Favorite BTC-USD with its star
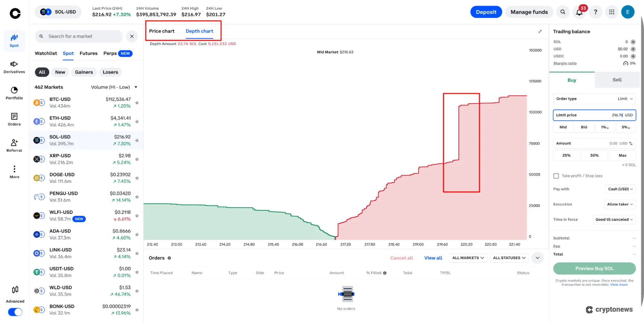Viewport: 644px width, 323px height. click(x=137, y=103)
